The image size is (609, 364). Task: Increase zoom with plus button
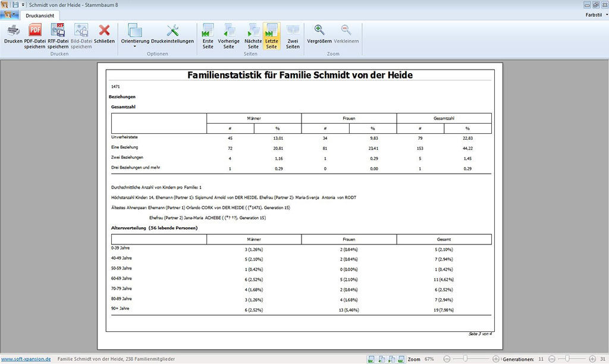[495, 359]
